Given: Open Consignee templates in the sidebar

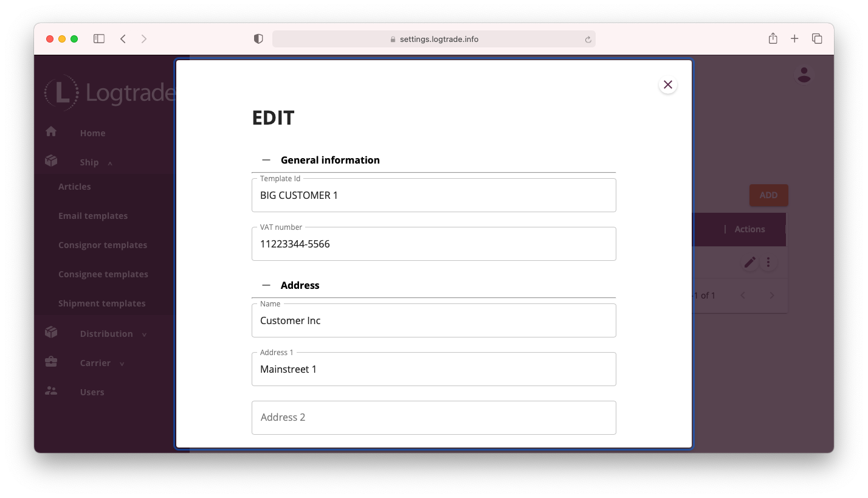Looking at the screenshot, I should (x=103, y=274).
